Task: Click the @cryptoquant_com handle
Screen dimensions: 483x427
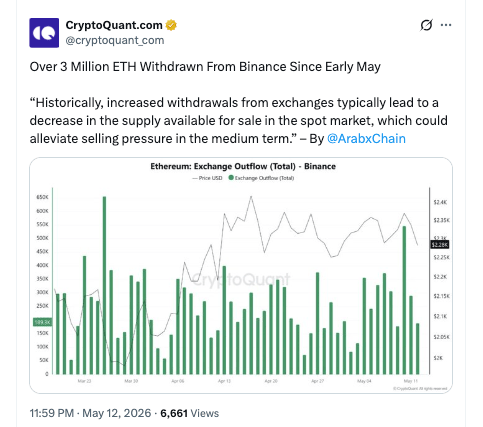Action: tap(115, 40)
